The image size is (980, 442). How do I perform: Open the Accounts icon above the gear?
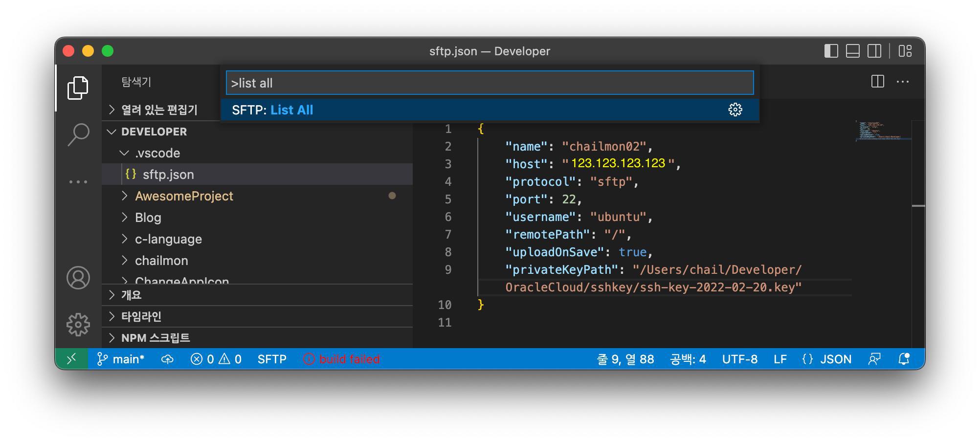pos(79,278)
